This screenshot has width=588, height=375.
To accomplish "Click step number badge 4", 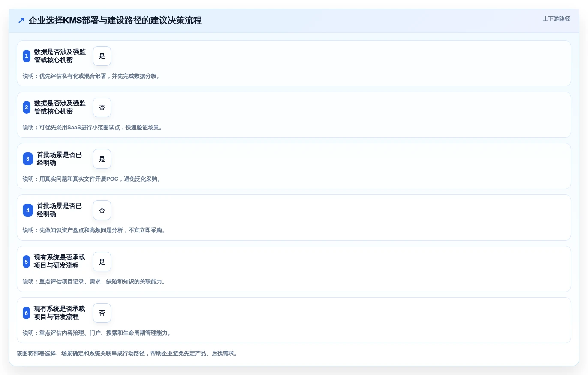I will click(28, 210).
